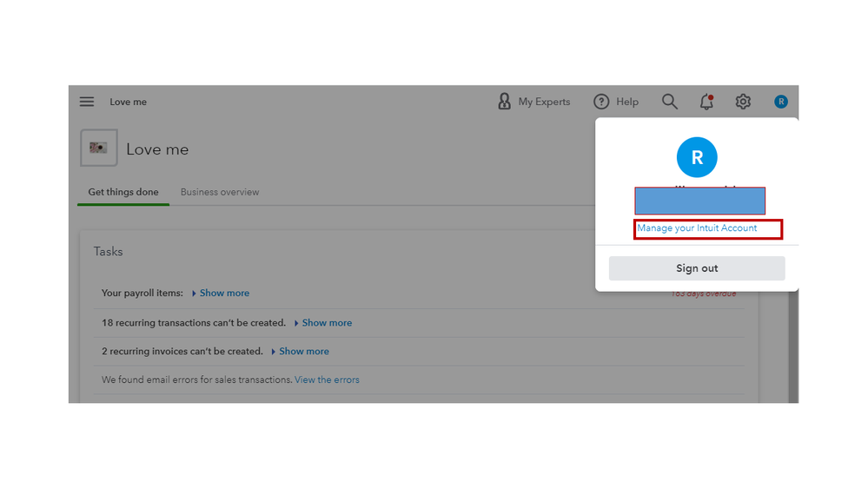
Task: Open the hamburger navigation menu
Action: coord(86,102)
